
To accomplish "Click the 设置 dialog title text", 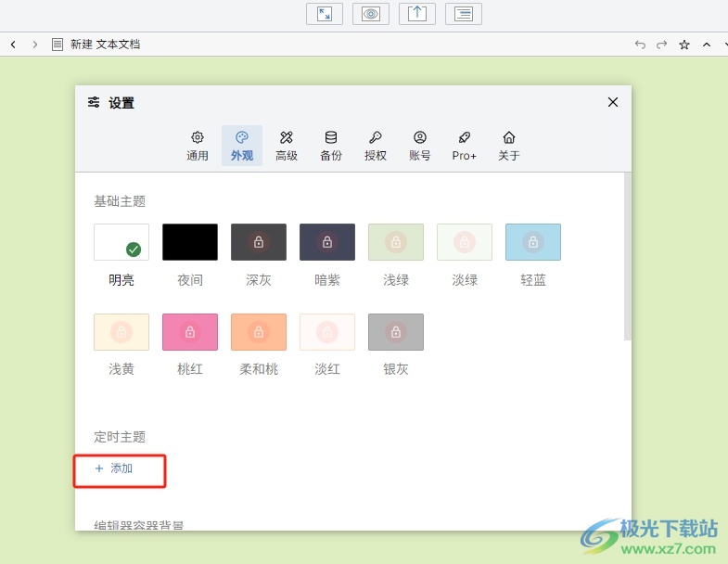I will (x=121, y=103).
